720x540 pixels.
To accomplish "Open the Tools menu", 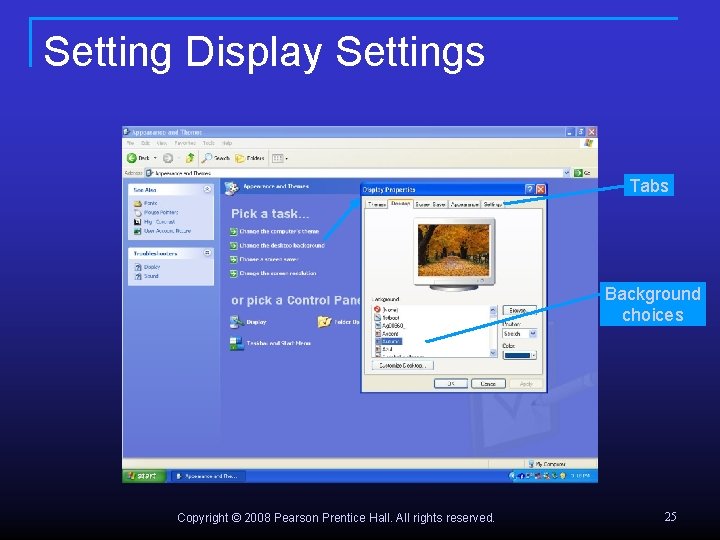I will tap(208, 143).
